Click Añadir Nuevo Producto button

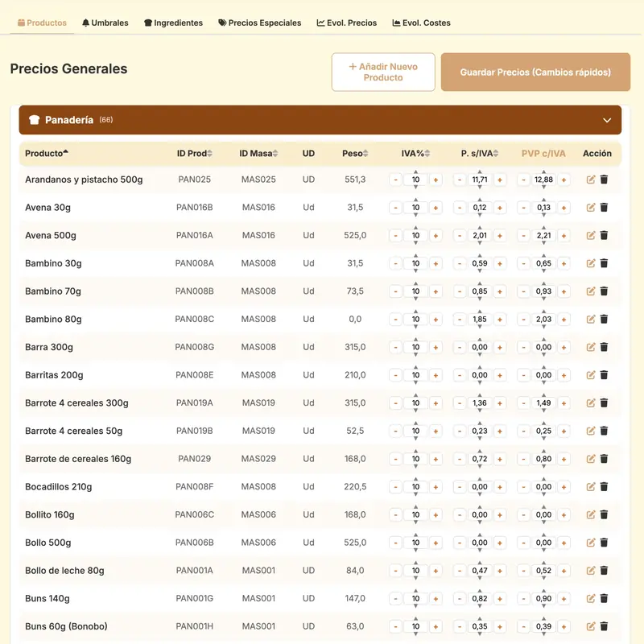click(383, 72)
